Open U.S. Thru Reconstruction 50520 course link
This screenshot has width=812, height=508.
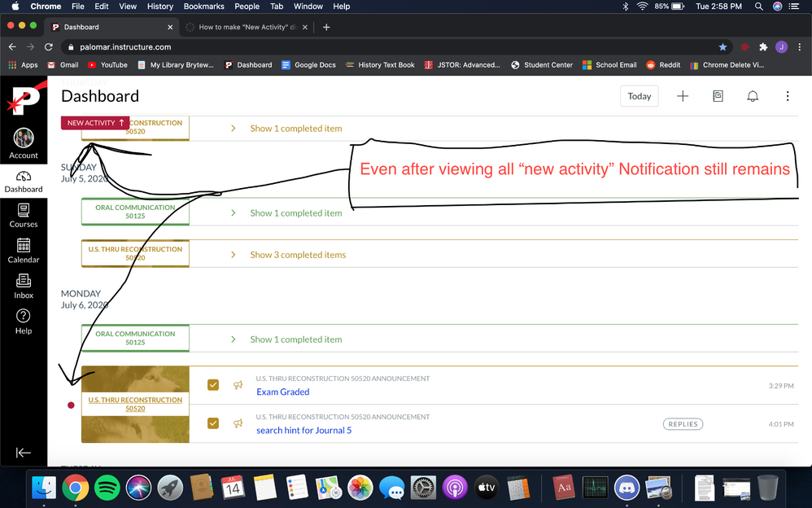(135, 405)
